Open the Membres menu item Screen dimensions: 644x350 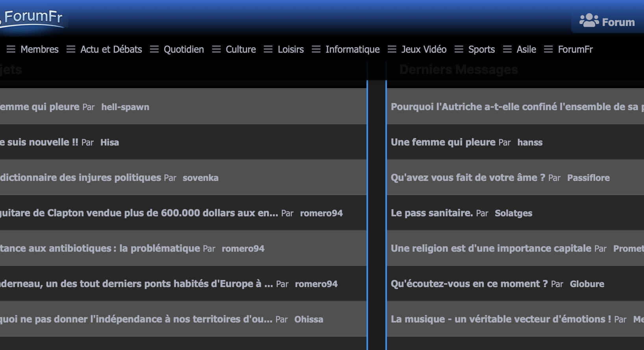coord(39,49)
